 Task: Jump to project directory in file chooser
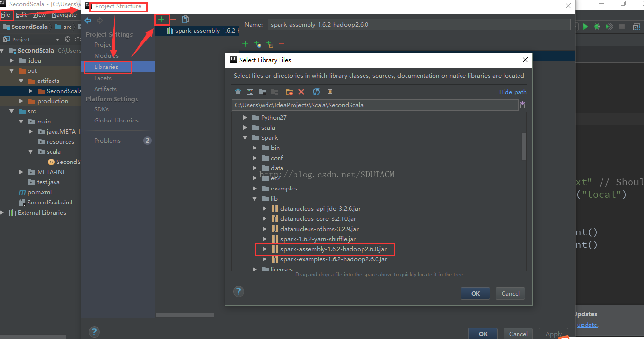tap(262, 92)
